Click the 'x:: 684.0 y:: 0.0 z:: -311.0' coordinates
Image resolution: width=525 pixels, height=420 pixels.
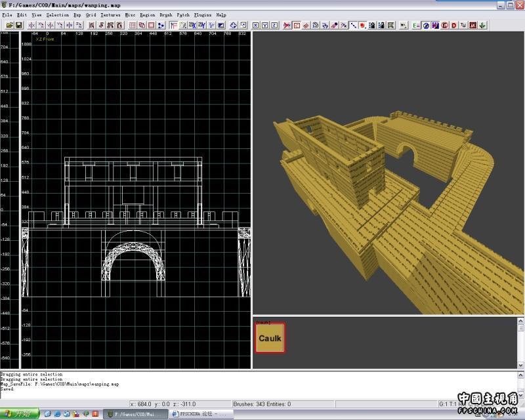pos(163,404)
